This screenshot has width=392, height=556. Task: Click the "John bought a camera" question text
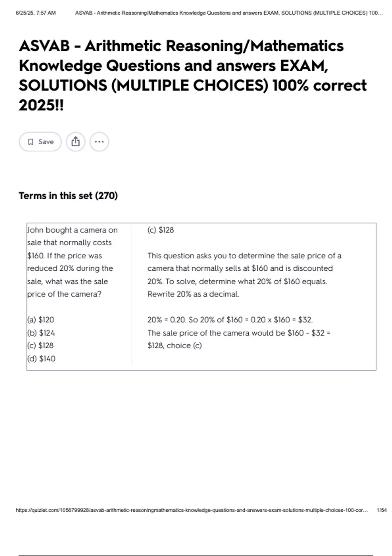[x=72, y=262]
